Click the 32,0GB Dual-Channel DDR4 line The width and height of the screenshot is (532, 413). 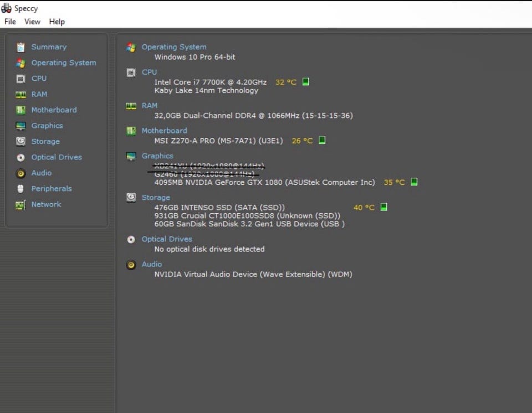coord(253,116)
